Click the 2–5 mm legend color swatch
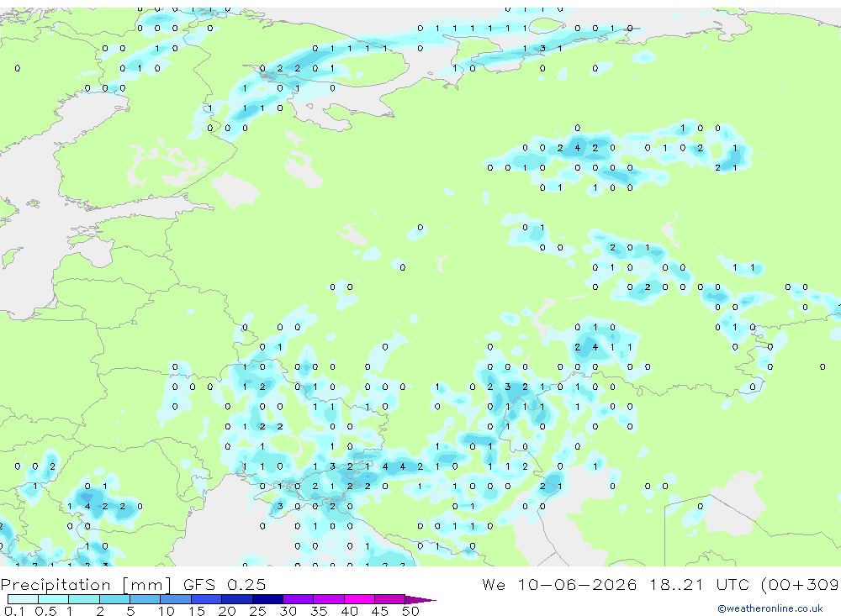Image resolution: width=841 pixels, height=616 pixels. point(114,599)
